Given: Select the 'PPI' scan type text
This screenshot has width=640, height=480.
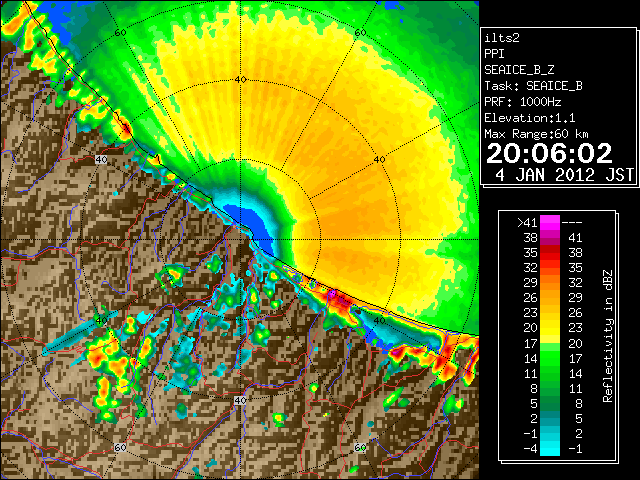Looking at the screenshot, I should 494,54.
